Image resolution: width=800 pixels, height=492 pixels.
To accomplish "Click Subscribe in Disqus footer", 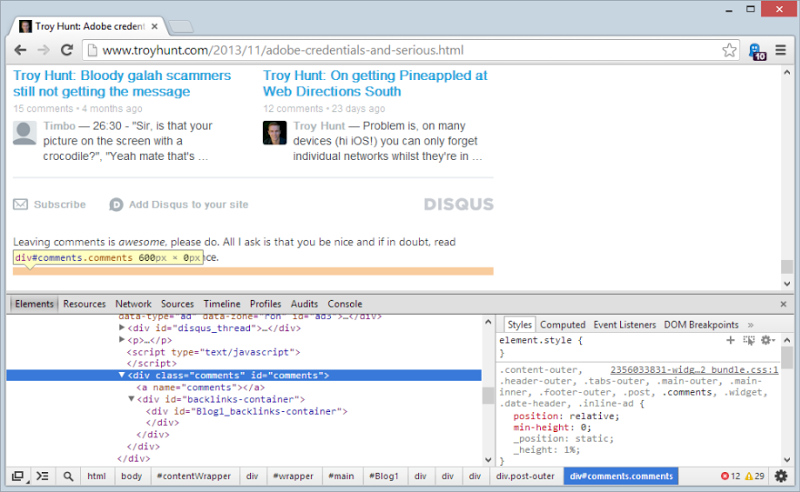I will (x=49, y=205).
